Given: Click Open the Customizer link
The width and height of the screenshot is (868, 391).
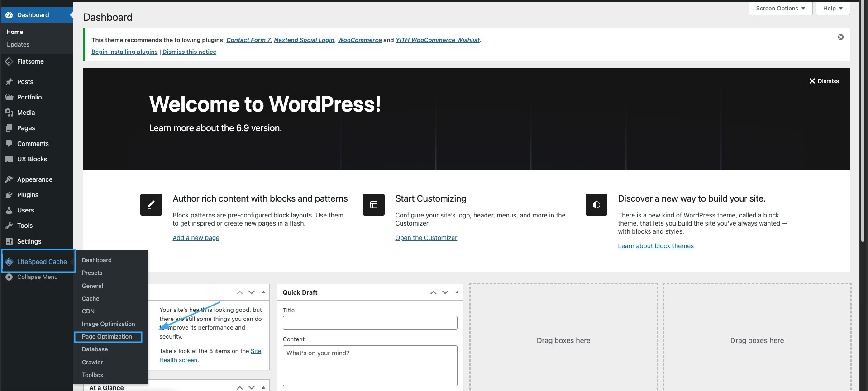Looking at the screenshot, I should 426,238.
